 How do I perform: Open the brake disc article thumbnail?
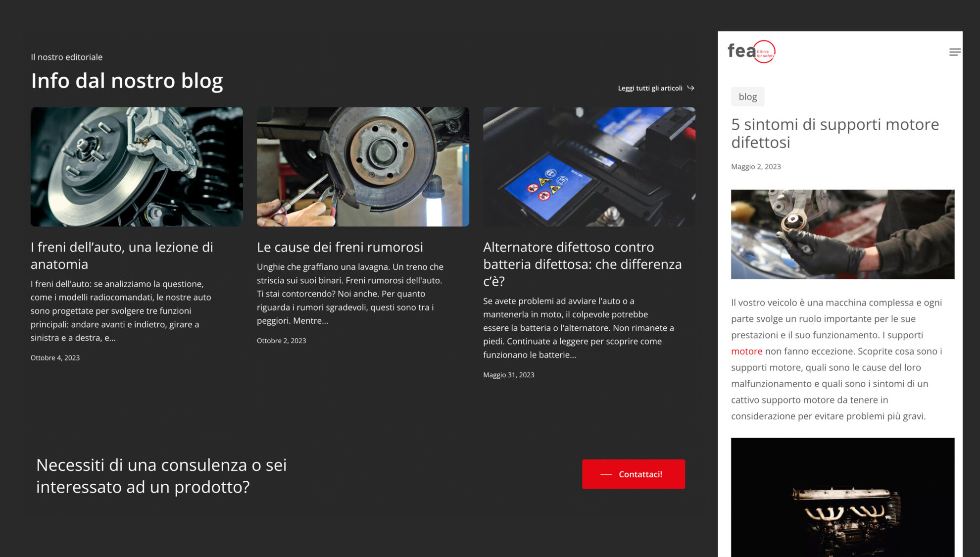tap(137, 167)
